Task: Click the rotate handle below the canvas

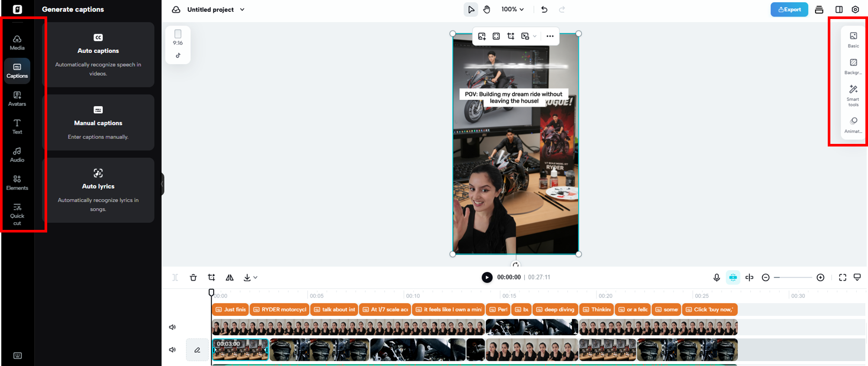Action: 515,264
